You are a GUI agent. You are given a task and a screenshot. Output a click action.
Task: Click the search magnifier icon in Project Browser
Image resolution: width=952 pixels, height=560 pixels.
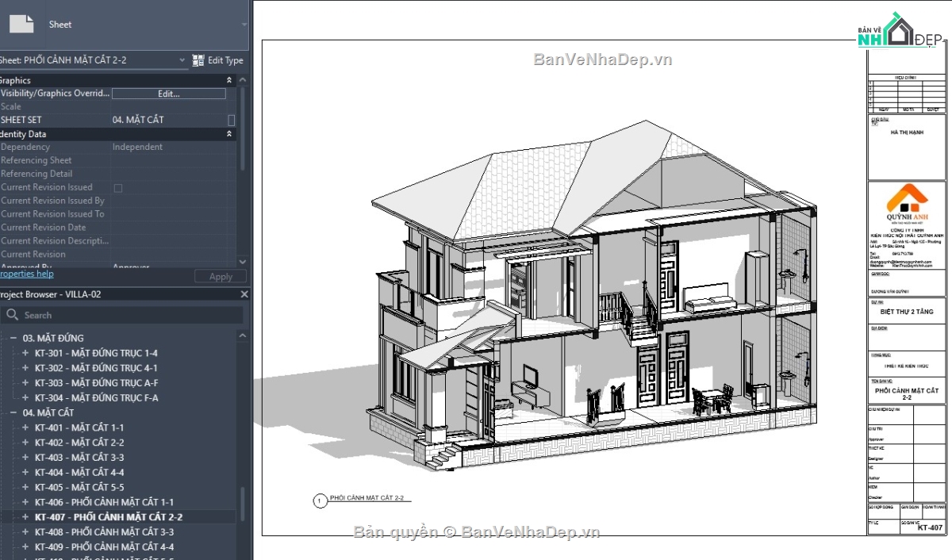(x=13, y=314)
